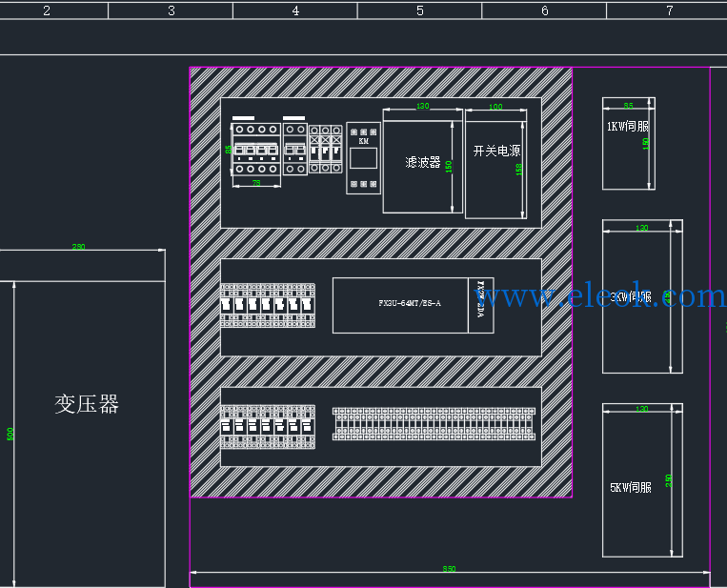
Task: Select the two-pole circuit breaker symbol
Action: pos(295,149)
